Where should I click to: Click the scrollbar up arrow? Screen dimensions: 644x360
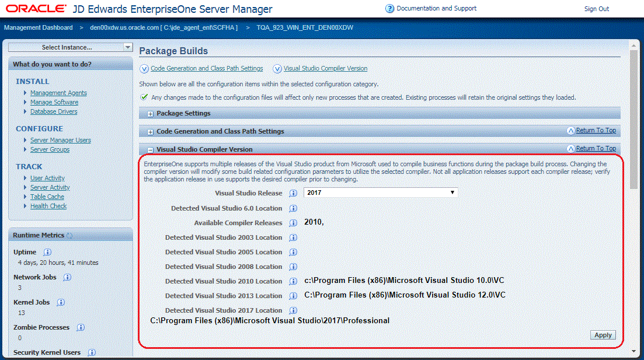(x=633, y=46)
